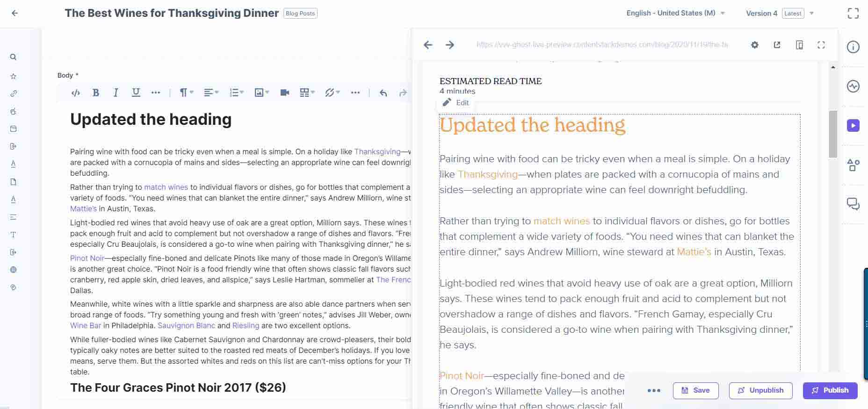The height and width of the screenshot is (409, 868).
Task: Open the search icon in left sidebar
Action: pyautogui.click(x=13, y=57)
